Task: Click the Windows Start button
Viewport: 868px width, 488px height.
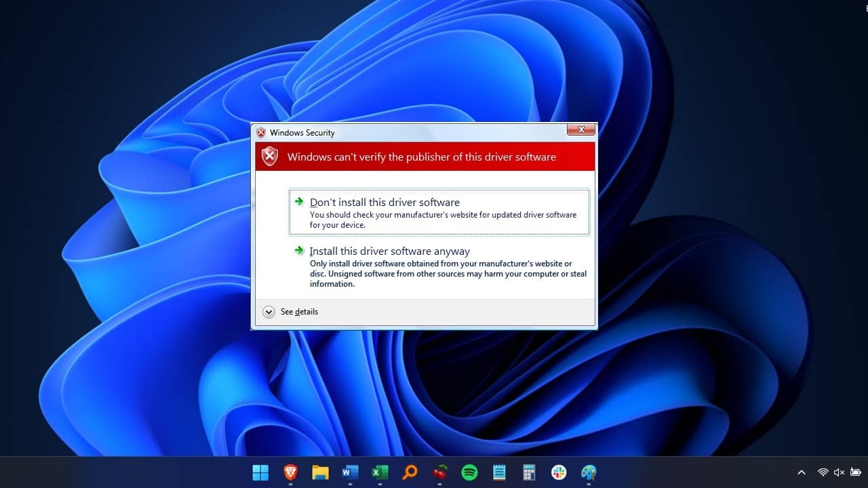Action: (x=260, y=472)
